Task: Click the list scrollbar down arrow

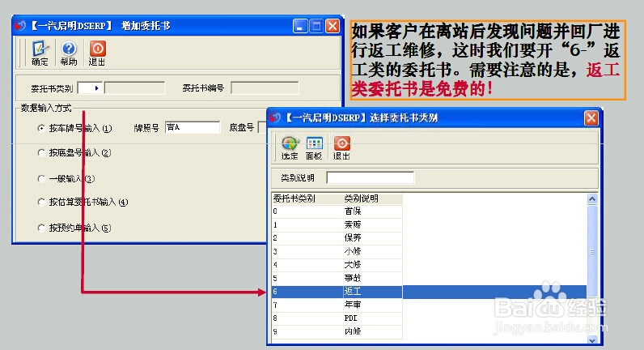Action: (x=592, y=340)
